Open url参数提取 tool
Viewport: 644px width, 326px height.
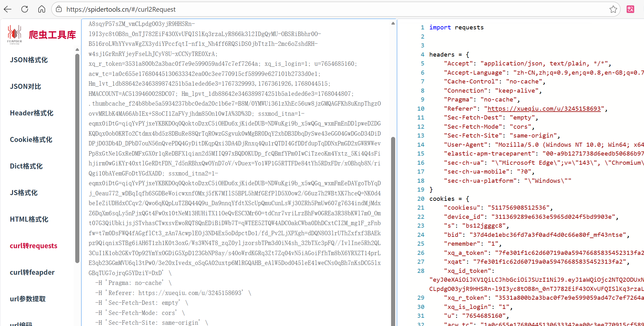click(x=28, y=299)
